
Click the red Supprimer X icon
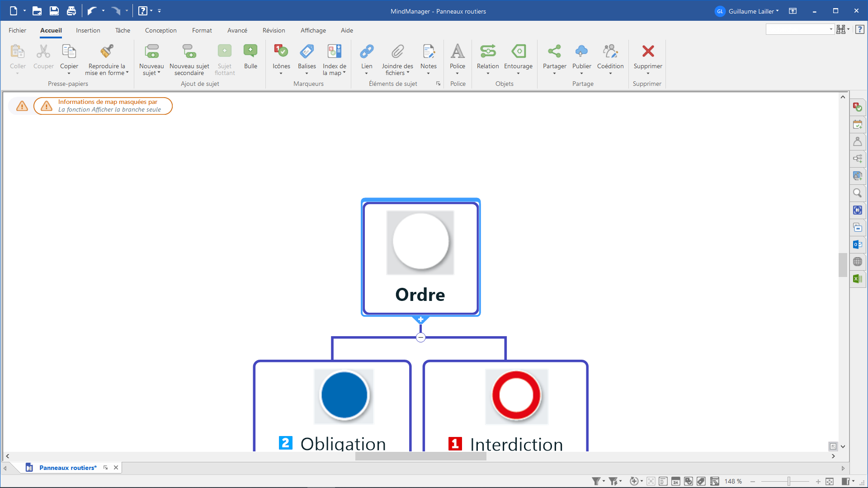pos(648,52)
